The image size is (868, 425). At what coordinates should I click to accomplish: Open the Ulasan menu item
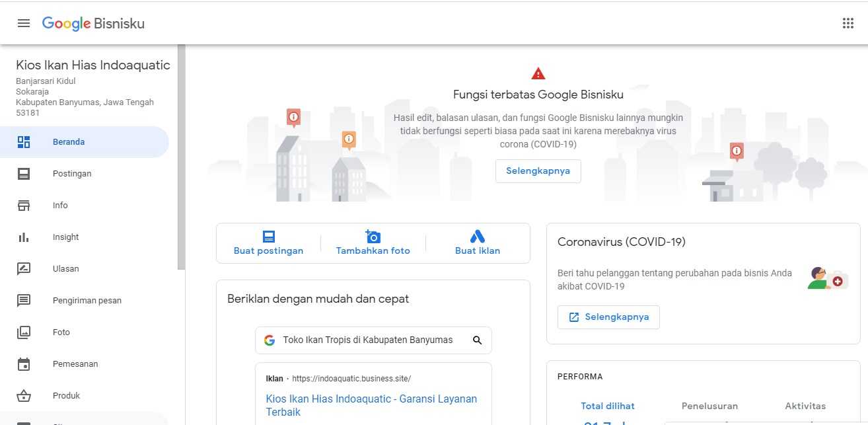85,269
